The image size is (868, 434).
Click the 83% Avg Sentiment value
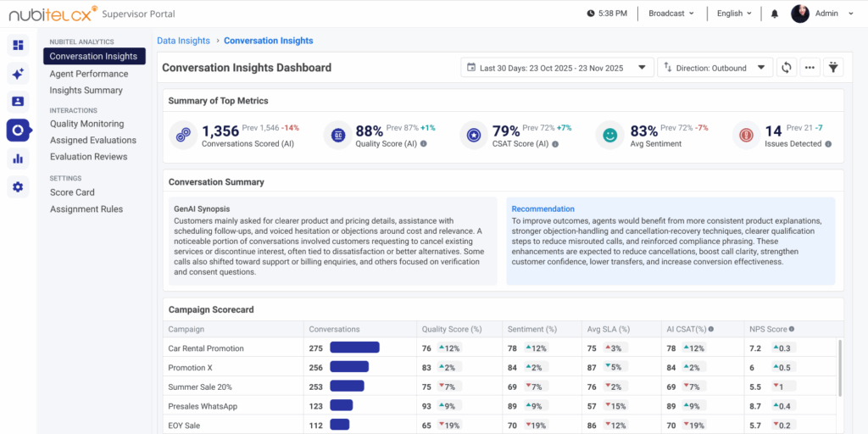[644, 131]
